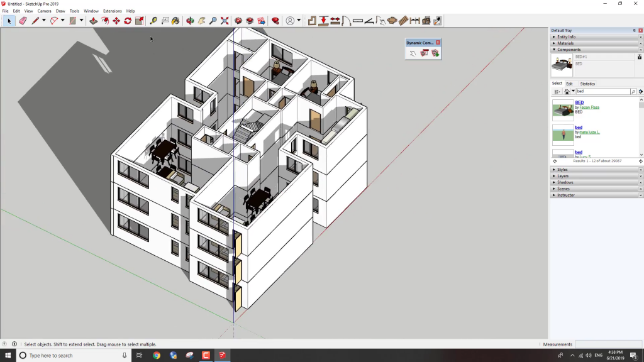Select the Paint Bucket tool
The width and height of the screenshot is (644, 362).
tap(175, 21)
